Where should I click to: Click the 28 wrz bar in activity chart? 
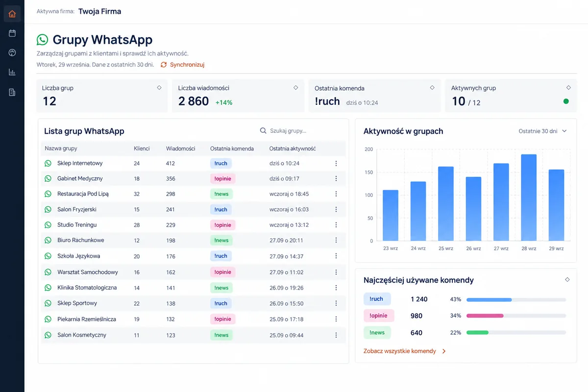pos(529,197)
